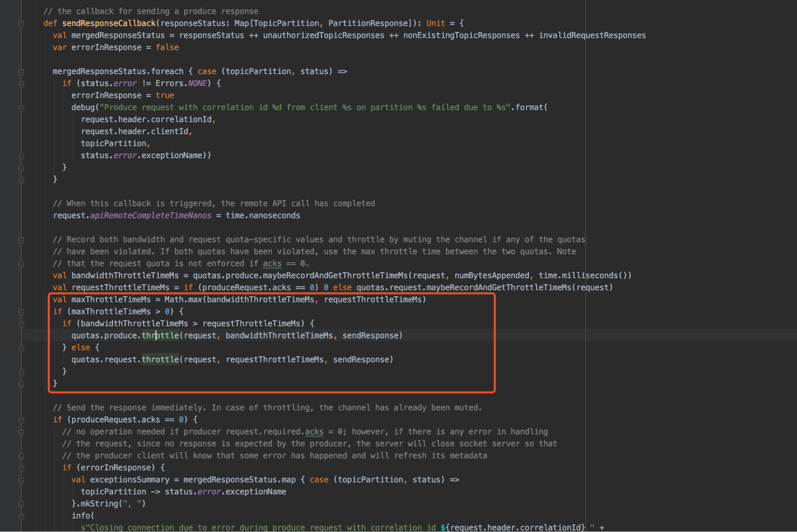The height and width of the screenshot is (532, 797).
Task: Click fold marker next to info( call
Action: (x=22, y=516)
